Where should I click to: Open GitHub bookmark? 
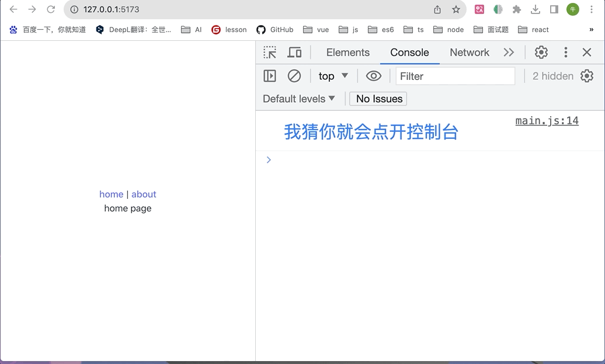[x=274, y=30]
